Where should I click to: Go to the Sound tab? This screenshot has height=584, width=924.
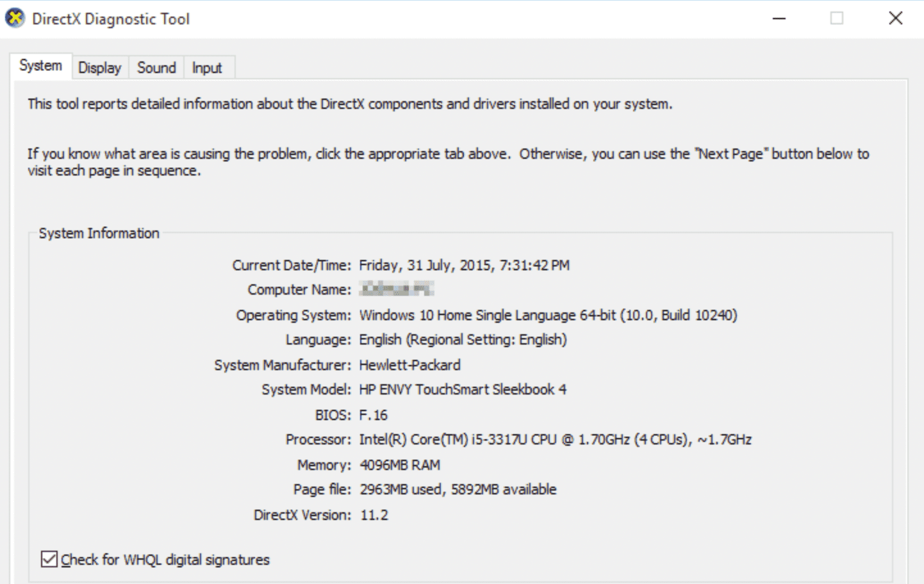point(156,68)
